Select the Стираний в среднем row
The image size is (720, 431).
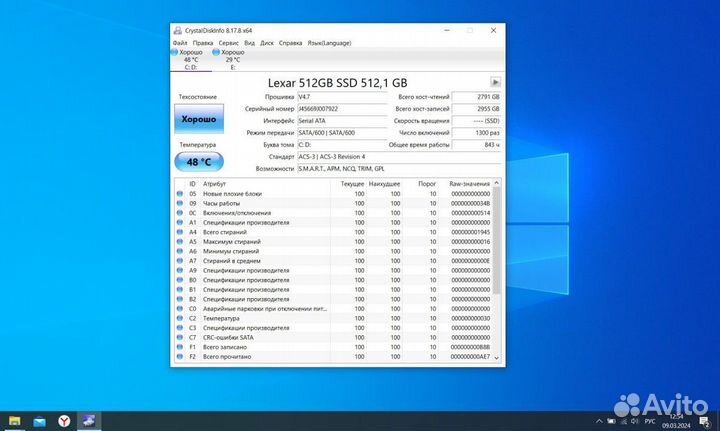coord(334,261)
